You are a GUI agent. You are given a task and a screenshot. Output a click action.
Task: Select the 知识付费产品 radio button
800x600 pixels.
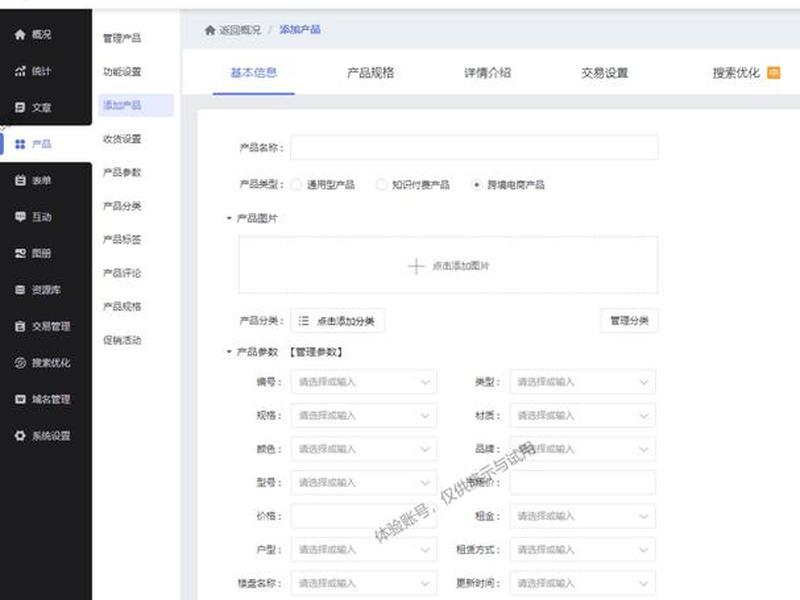381,185
